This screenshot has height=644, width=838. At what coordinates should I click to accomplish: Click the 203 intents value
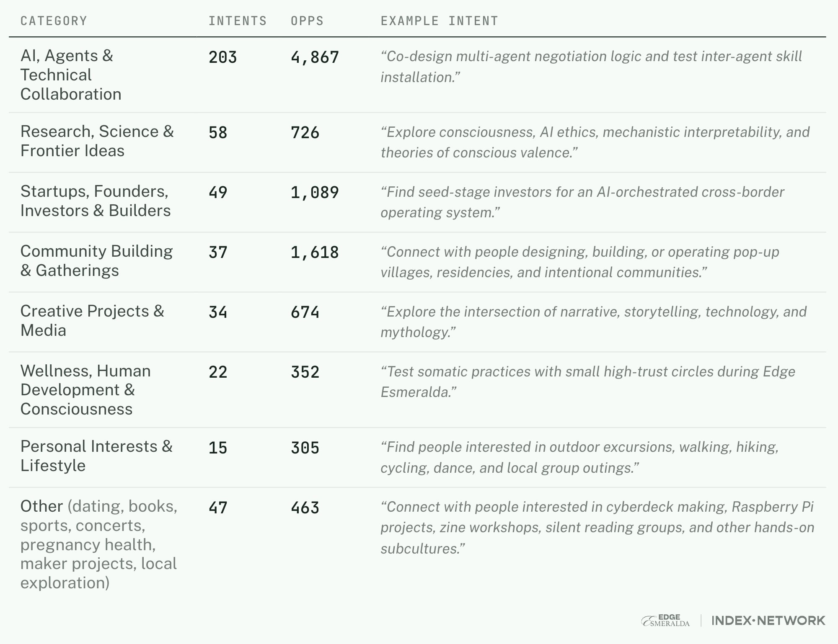pyautogui.click(x=222, y=57)
